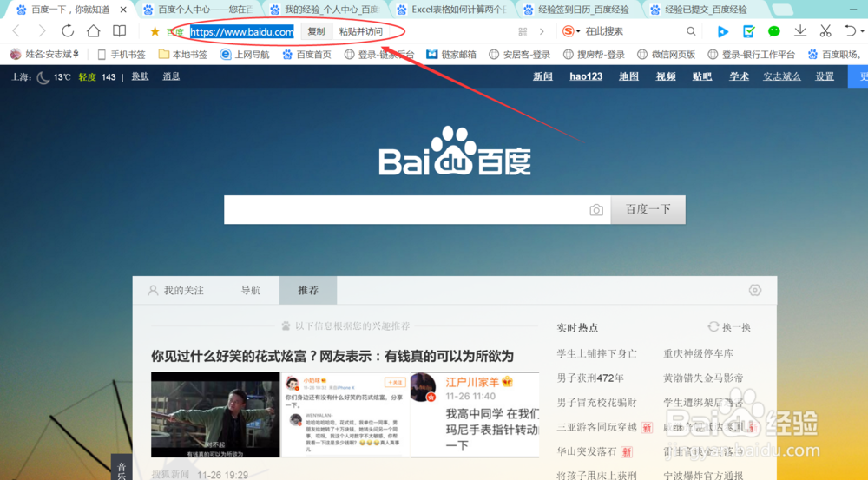Open the 设置 link in Baidu header
The height and width of the screenshot is (480, 868).
pyautogui.click(x=825, y=76)
